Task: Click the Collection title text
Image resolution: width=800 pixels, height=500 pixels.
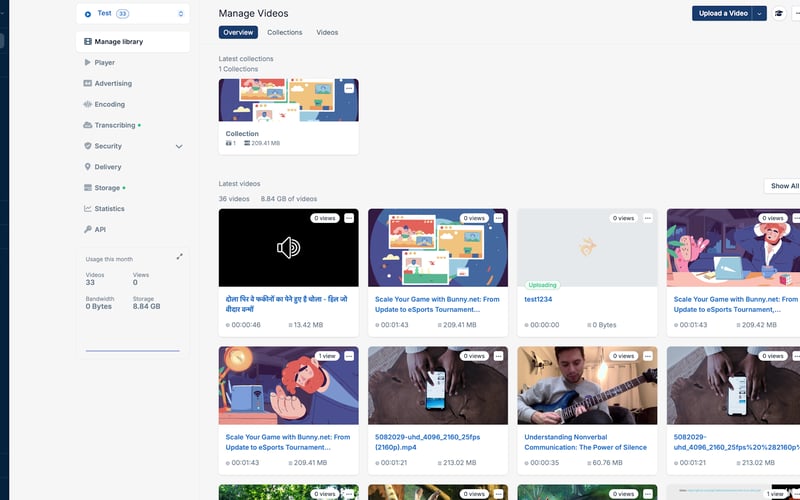Action: click(x=242, y=134)
